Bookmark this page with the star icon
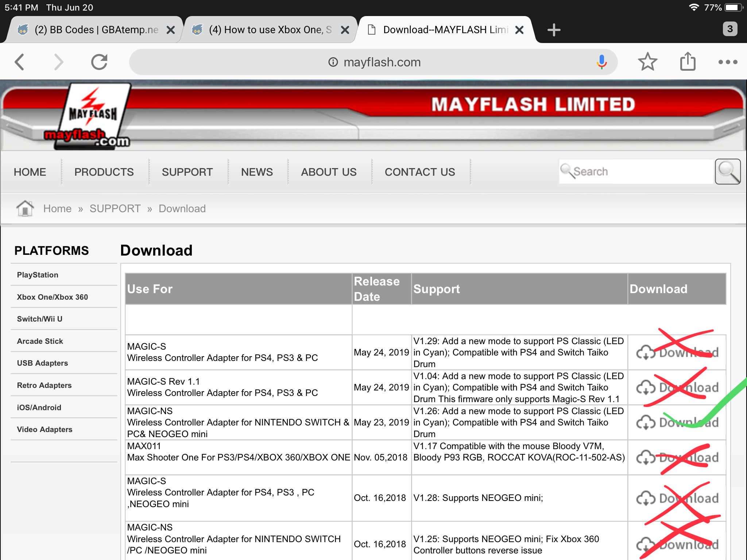This screenshot has width=747, height=560. [648, 62]
